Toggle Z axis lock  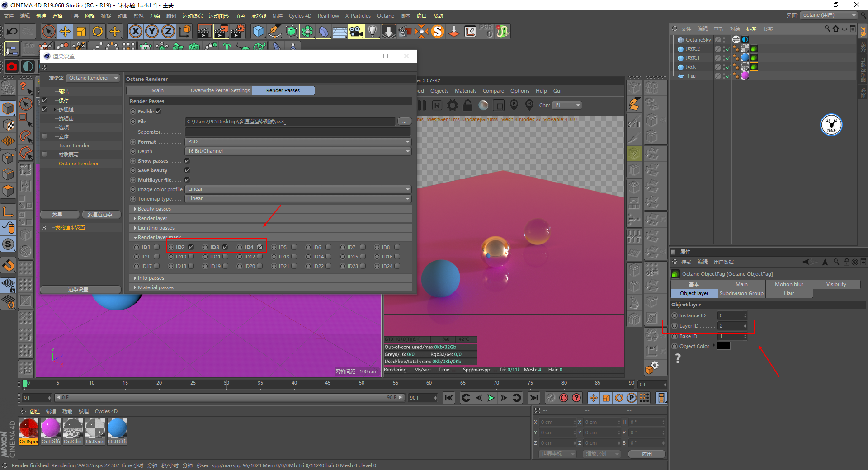tap(168, 31)
